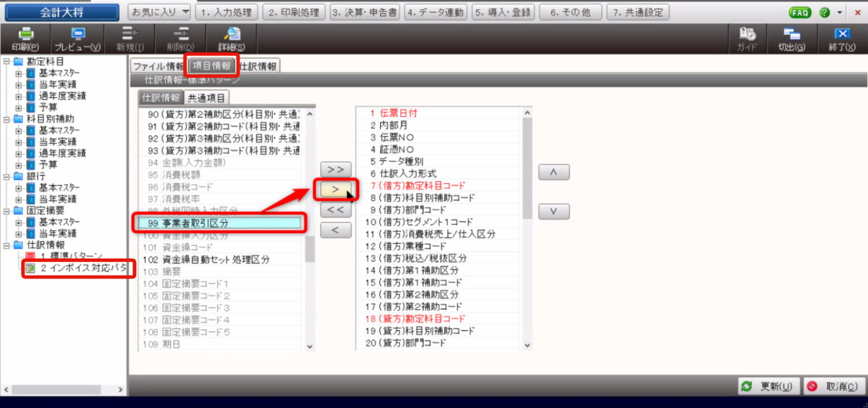Click the tree panel's horizontal scroll right arrow

click(120, 390)
